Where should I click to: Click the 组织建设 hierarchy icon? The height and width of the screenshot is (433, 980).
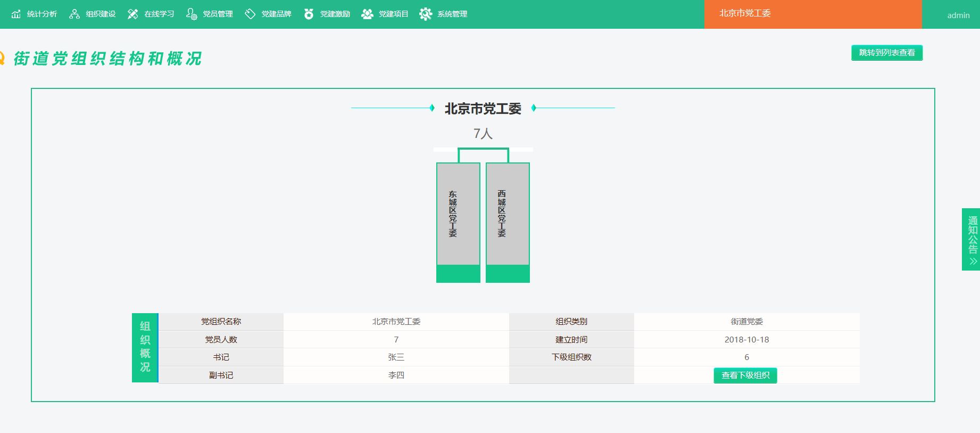point(74,14)
